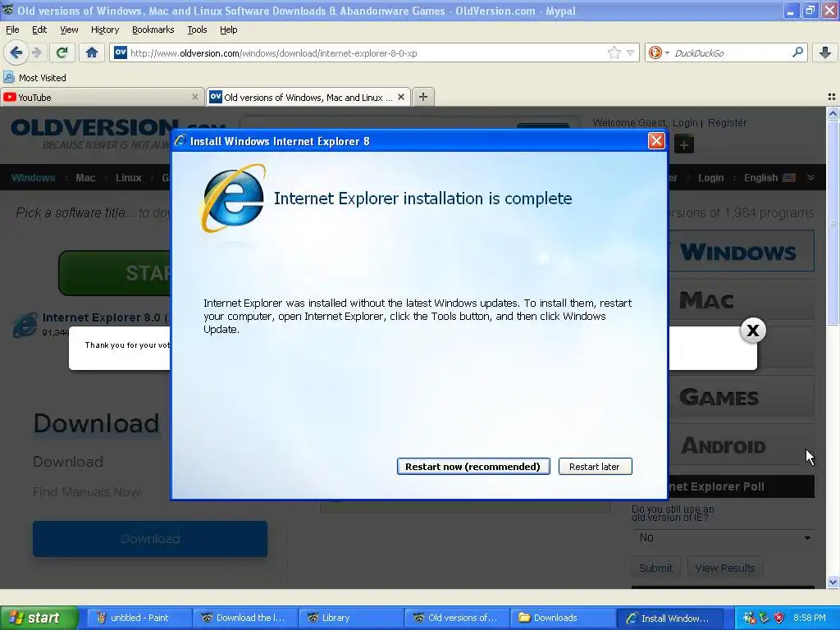Switch to untitled - Paint taskbar item
840x630 pixels.
[x=139, y=618]
